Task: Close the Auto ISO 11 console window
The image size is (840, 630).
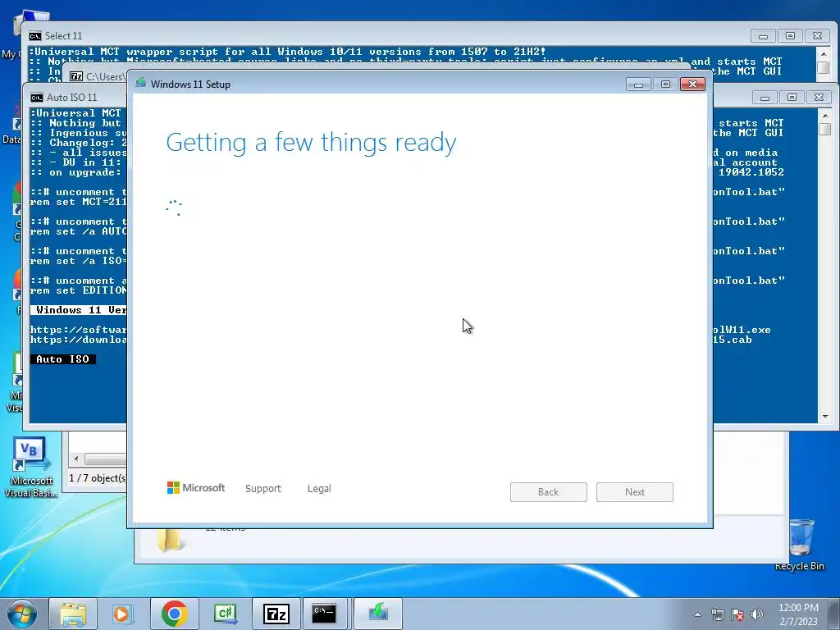Action: (819, 98)
